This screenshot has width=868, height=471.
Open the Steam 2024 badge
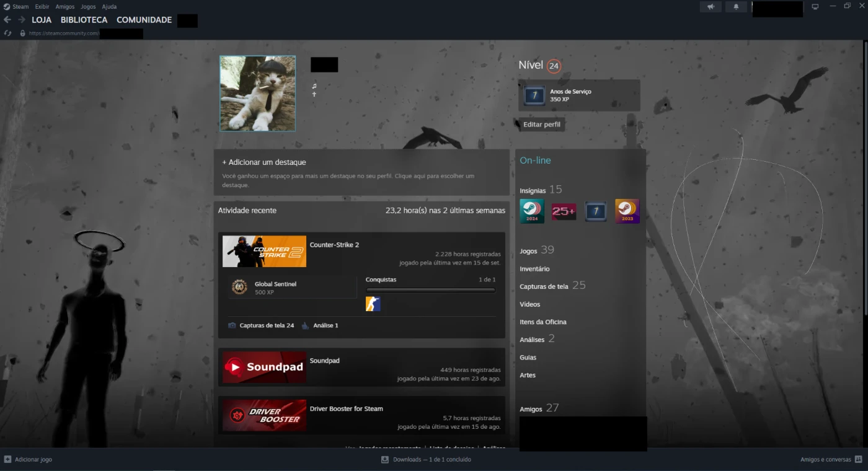click(532, 211)
